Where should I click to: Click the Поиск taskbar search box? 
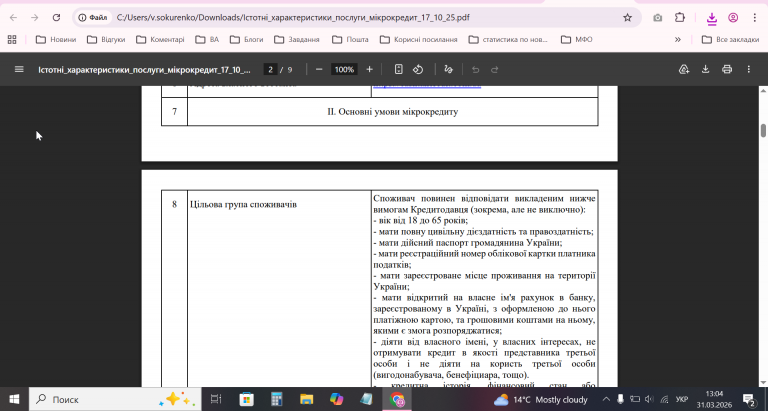tap(115, 399)
